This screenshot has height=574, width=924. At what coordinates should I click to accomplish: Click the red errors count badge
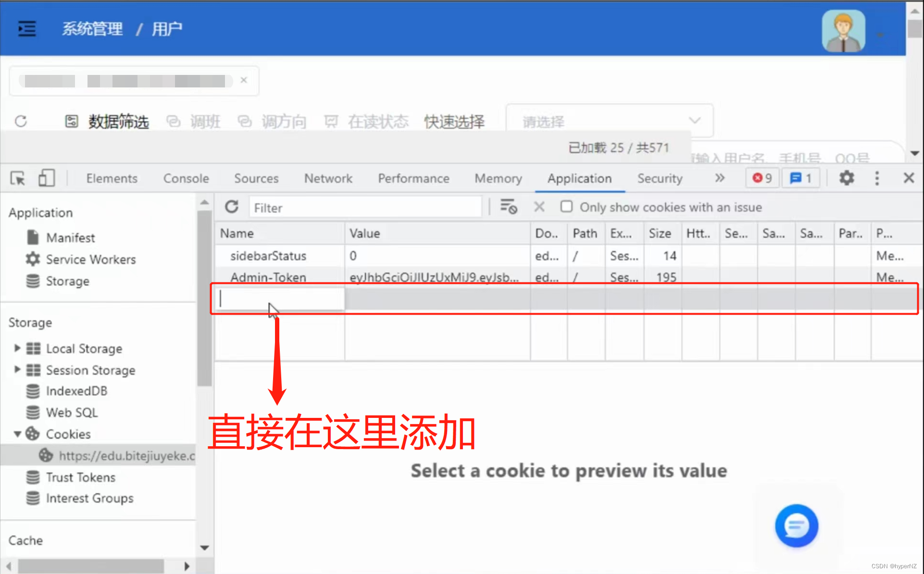point(762,178)
